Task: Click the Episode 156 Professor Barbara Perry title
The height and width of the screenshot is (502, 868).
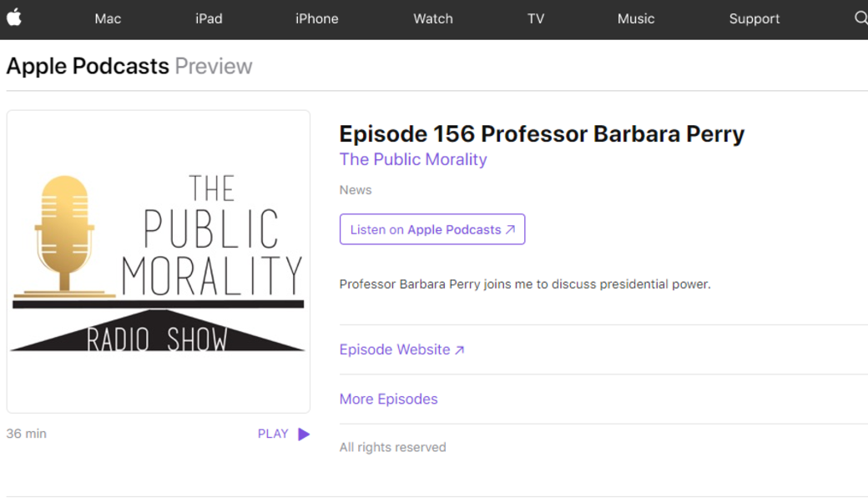Action: point(542,133)
